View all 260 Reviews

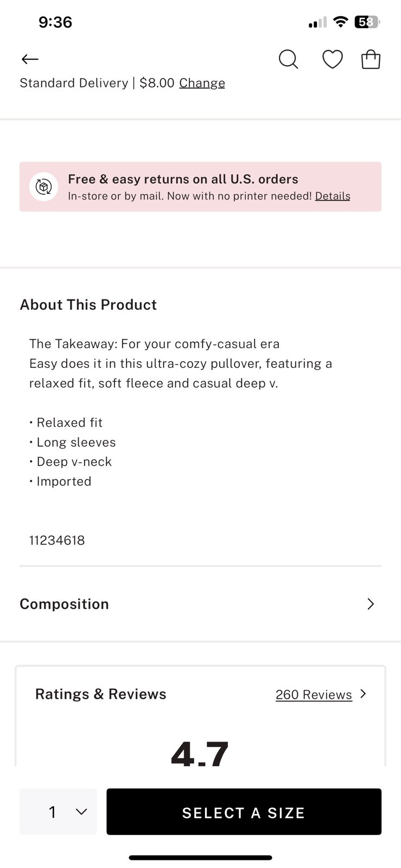pyautogui.click(x=314, y=694)
